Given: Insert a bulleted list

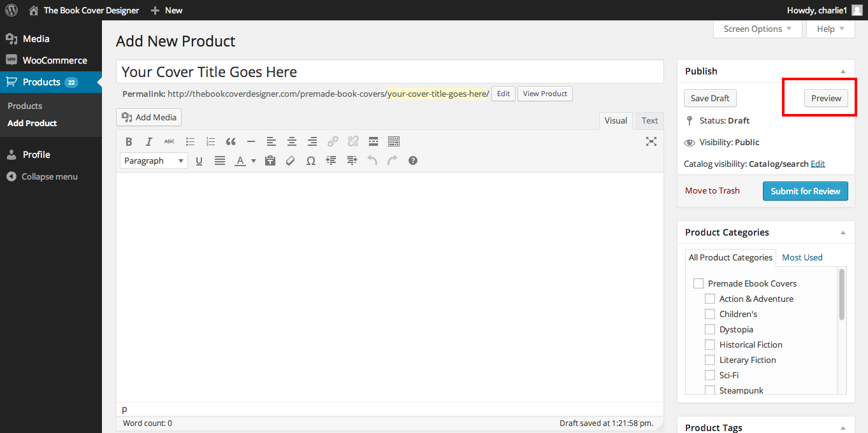Looking at the screenshot, I should click(x=190, y=141).
